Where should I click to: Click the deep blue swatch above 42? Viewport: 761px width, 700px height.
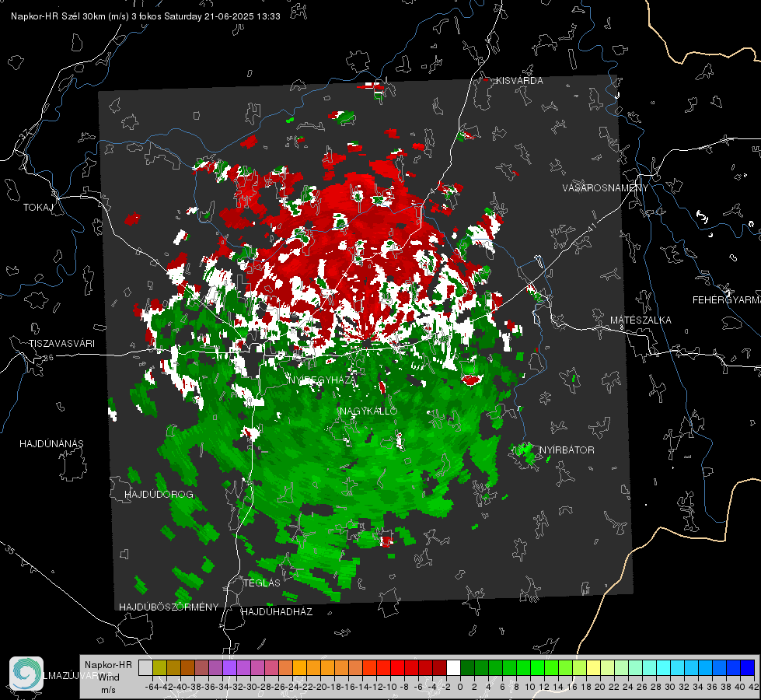(748, 667)
